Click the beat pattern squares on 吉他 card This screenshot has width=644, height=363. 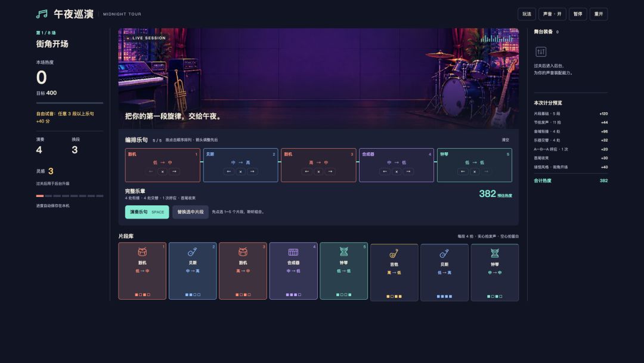pos(394,296)
